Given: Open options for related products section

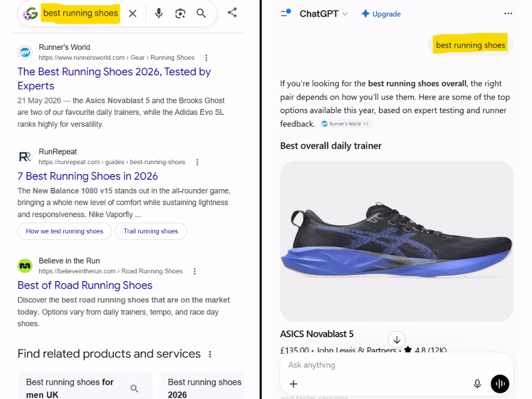Looking at the screenshot, I should [210, 354].
